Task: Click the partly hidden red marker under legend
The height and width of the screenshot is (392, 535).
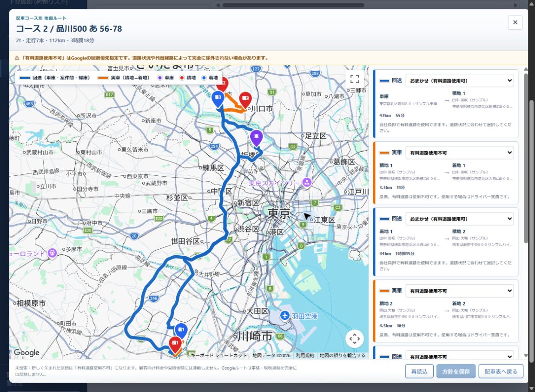Action: [224, 84]
